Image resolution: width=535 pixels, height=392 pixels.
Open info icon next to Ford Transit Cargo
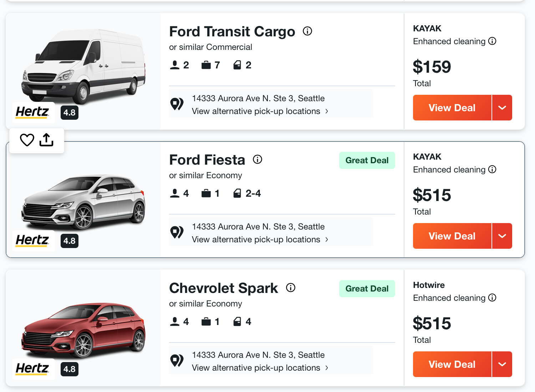tap(307, 31)
